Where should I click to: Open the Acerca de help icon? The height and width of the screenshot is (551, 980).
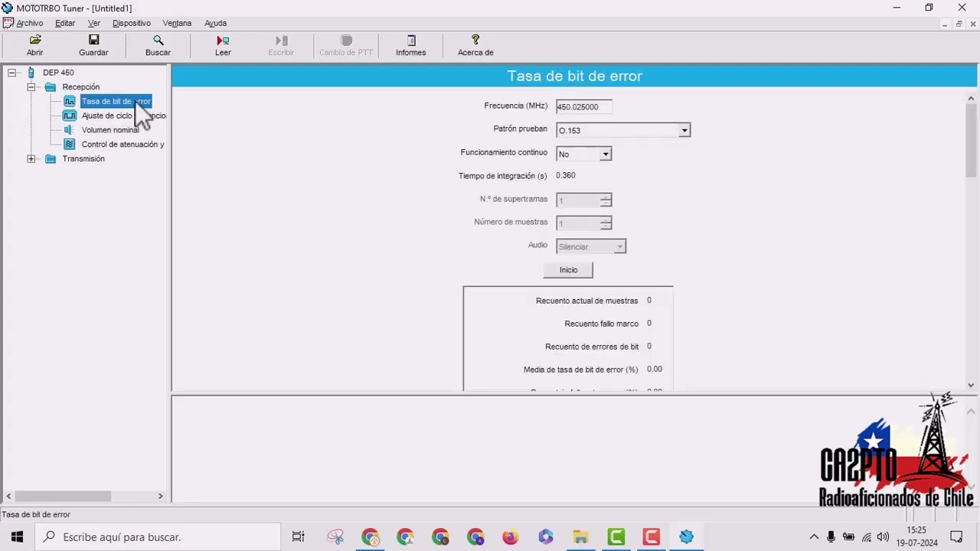475,40
